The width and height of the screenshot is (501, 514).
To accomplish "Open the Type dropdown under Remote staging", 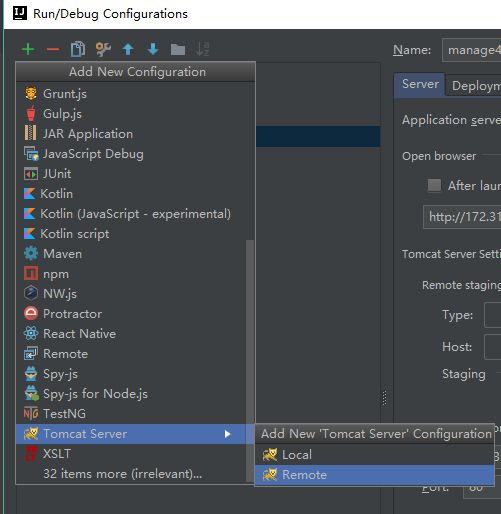I will 492,315.
